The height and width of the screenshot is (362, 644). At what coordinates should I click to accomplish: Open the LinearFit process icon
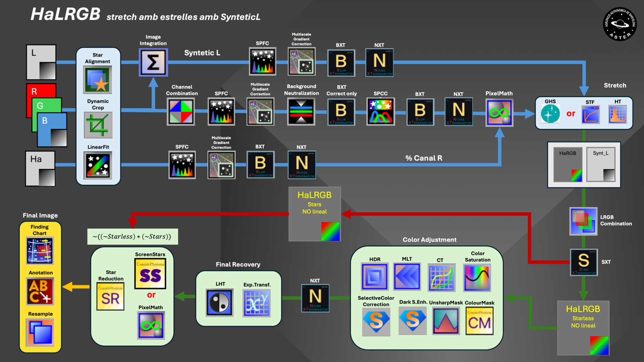[98, 166]
